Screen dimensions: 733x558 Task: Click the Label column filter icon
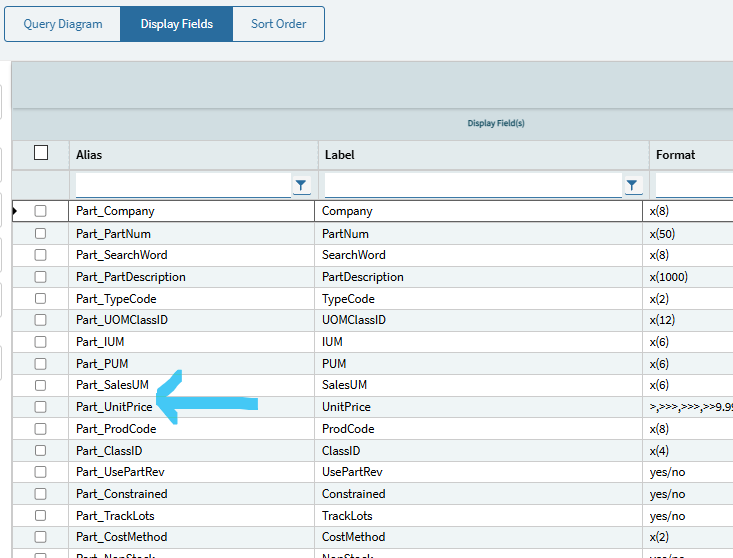[632, 185]
